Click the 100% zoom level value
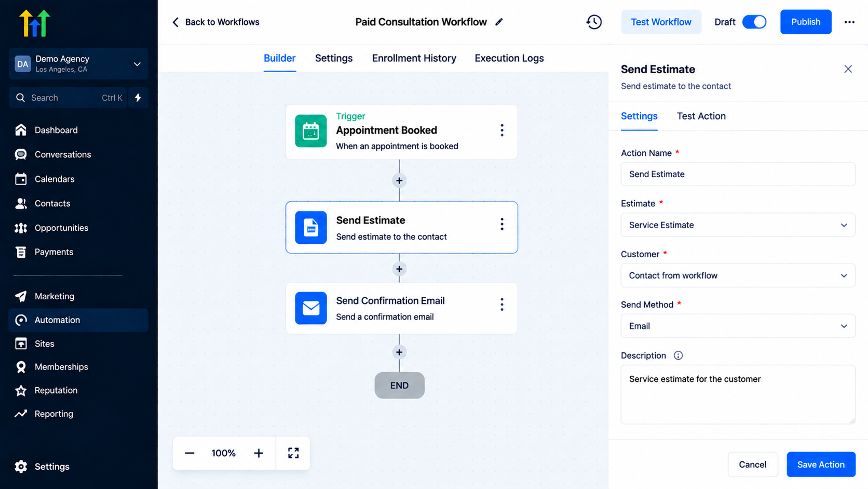This screenshot has width=868, height=489. (x=223, y=453)
